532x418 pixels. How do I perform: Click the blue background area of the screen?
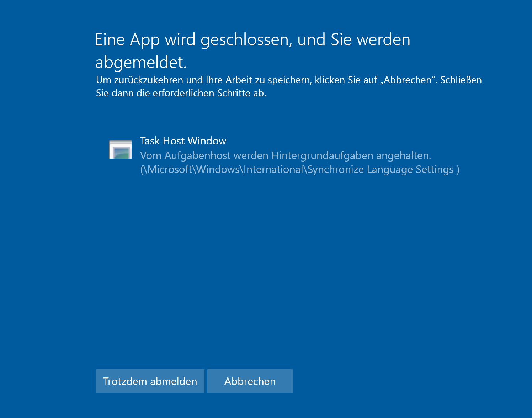[x=266, y=267]
